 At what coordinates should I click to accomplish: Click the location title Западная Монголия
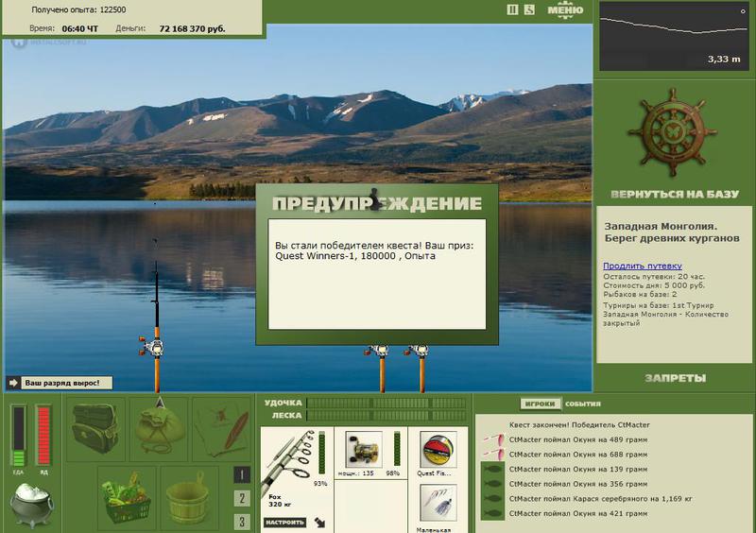click(x=661, y=226)
